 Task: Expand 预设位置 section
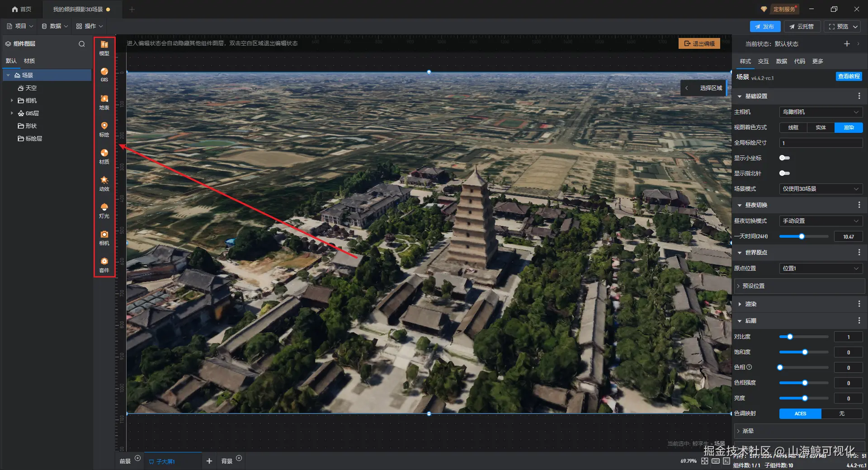799,286
